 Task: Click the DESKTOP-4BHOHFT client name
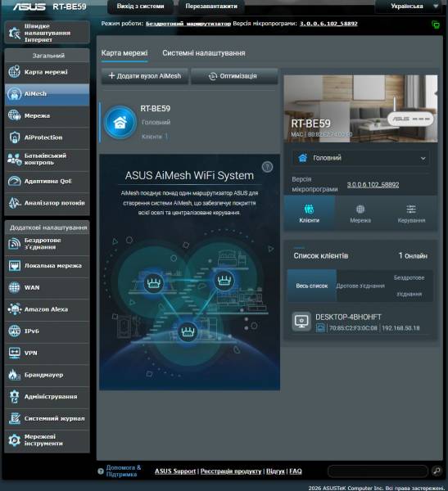348,318
